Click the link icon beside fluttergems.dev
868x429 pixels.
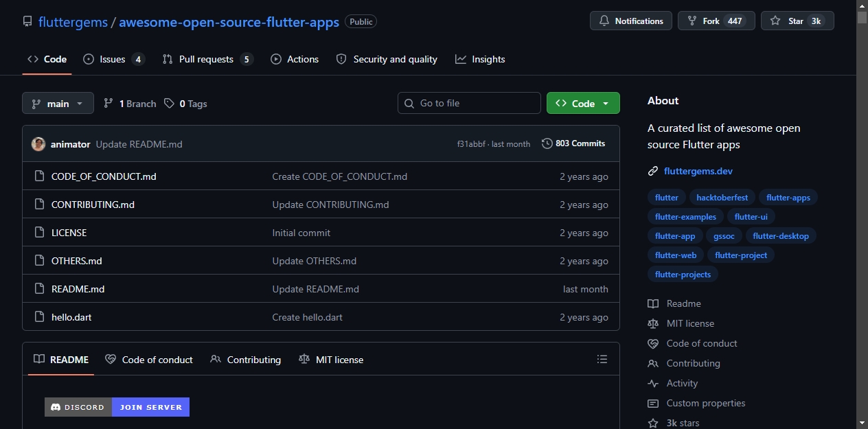point(653,171)
